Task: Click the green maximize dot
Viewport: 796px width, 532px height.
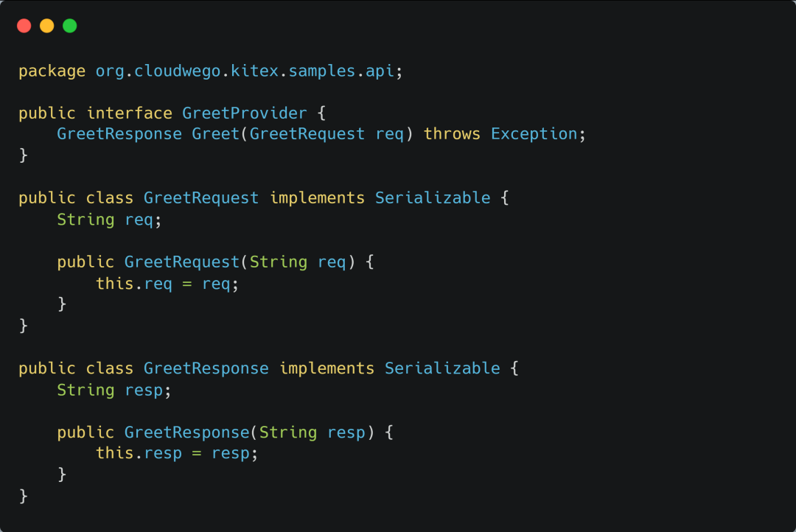Action: pyautogui.click(x=70, y=27)
